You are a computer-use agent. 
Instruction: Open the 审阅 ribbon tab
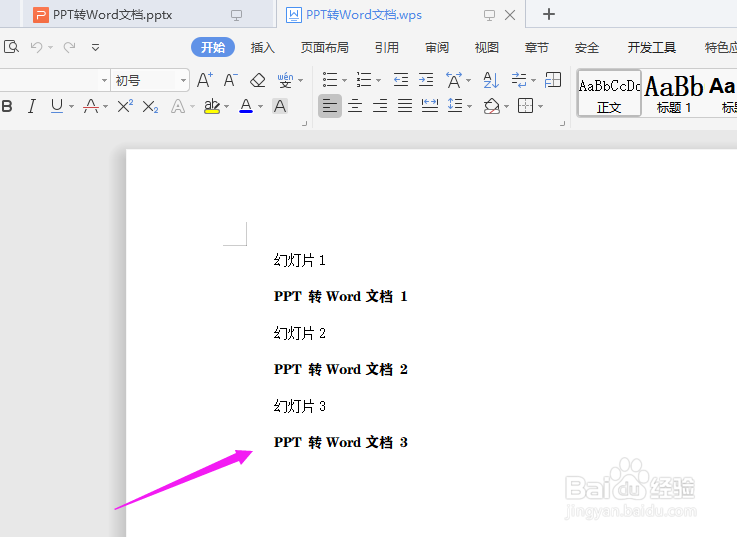[437, 47]
